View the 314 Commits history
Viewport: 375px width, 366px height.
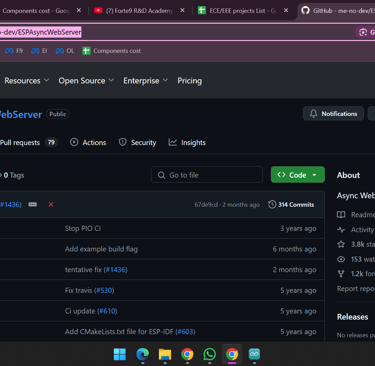(x=291, y=204)
